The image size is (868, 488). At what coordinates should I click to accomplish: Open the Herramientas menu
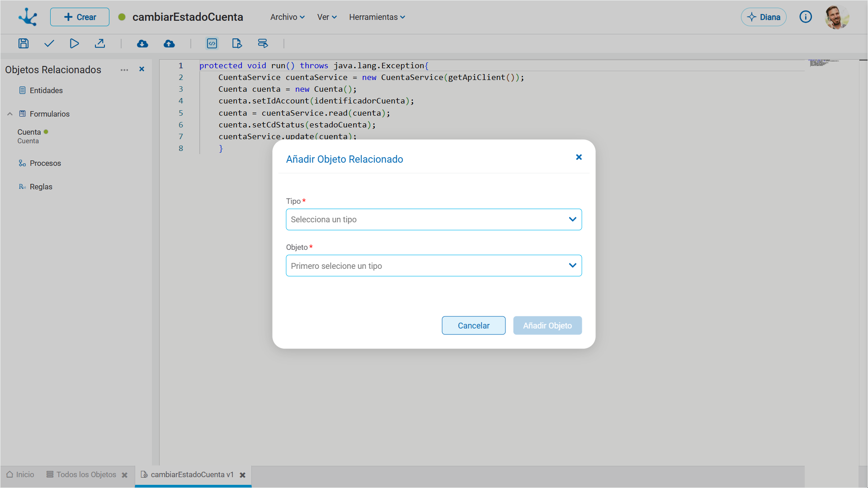(x=377, y=17)
